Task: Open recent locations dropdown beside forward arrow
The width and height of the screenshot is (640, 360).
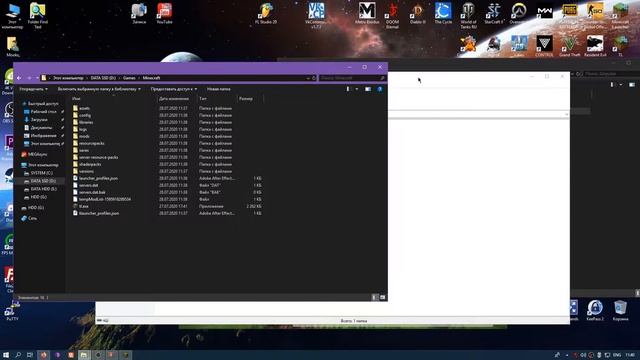Action: click(36, 78)
